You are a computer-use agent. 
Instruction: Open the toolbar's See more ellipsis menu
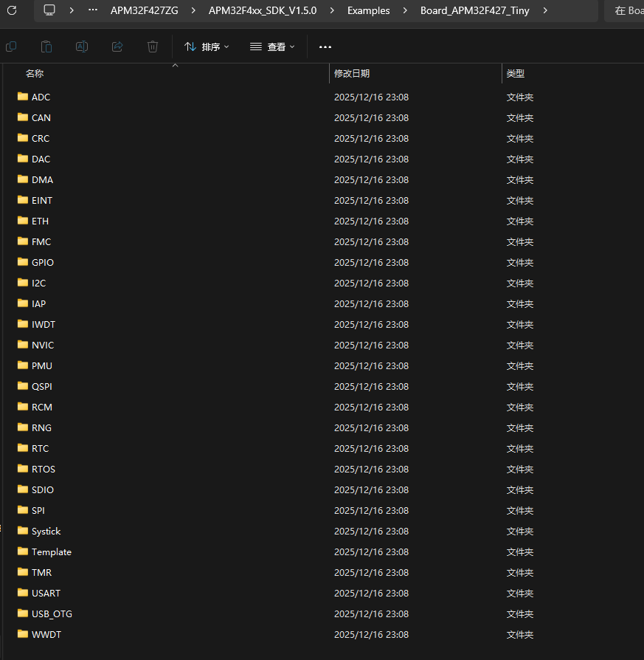click(325, 47)
